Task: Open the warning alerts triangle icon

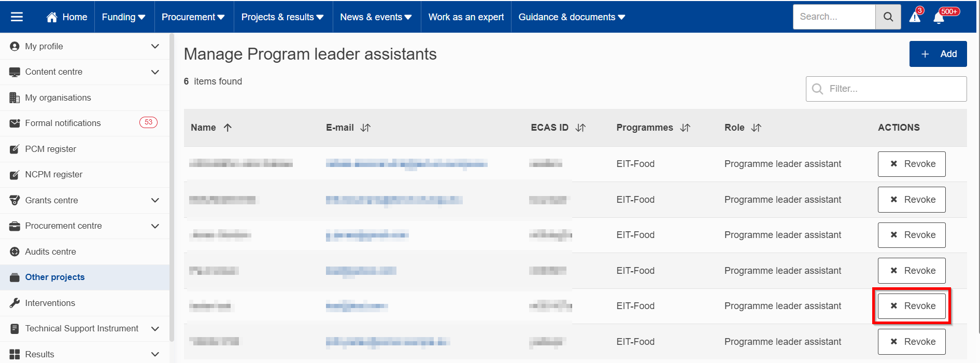Action: click(x=915, y=17)
